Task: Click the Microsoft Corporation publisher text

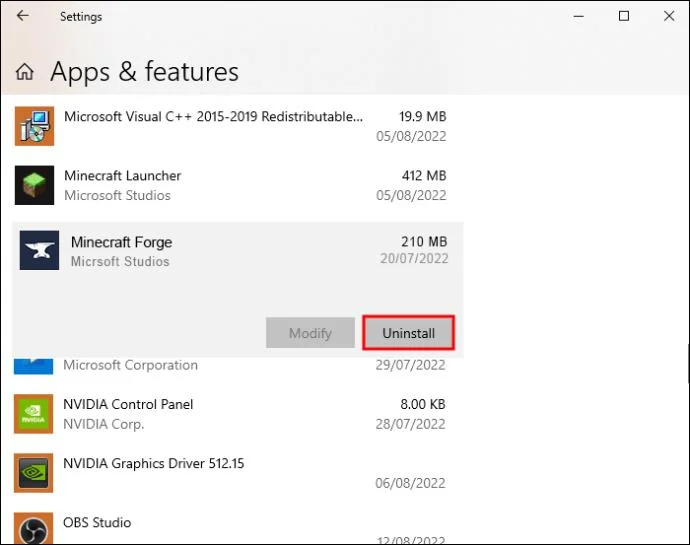Action: pyautogui.click(x=131, y=365)
